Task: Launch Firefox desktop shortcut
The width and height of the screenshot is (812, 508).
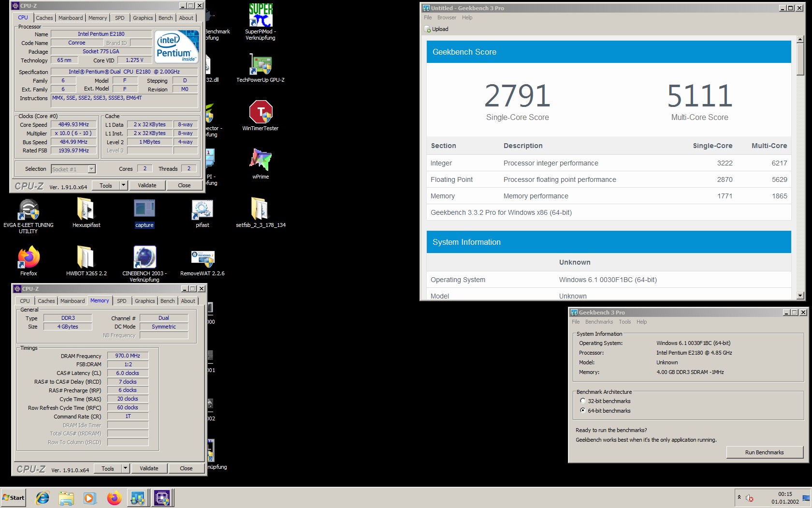Action: click(x=29, y=261)
